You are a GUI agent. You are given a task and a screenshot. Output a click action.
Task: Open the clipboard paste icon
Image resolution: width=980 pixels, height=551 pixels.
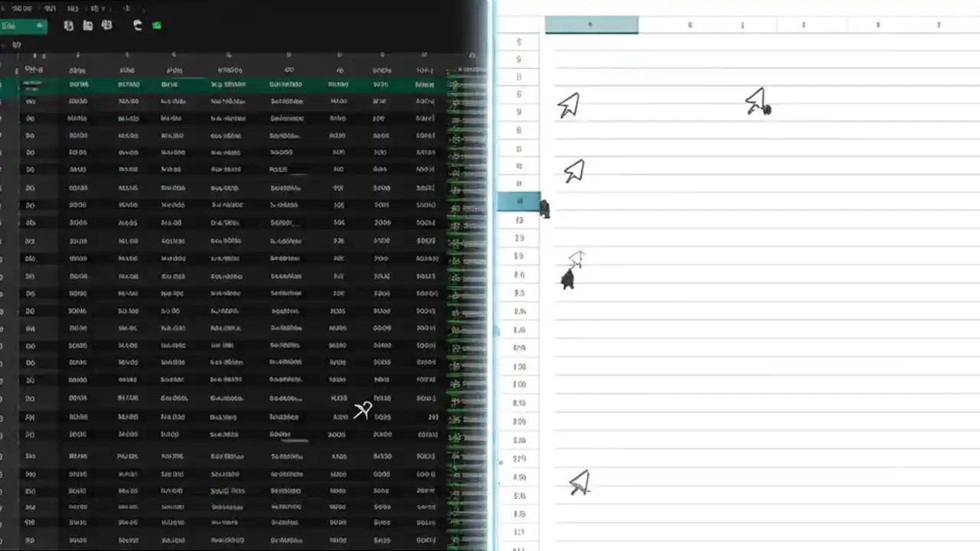pos(68,25)
